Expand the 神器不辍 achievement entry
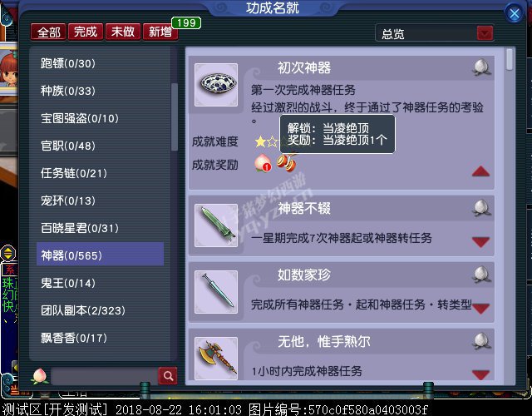This screenshot has width=532, height=416. [x=480, y=242]
